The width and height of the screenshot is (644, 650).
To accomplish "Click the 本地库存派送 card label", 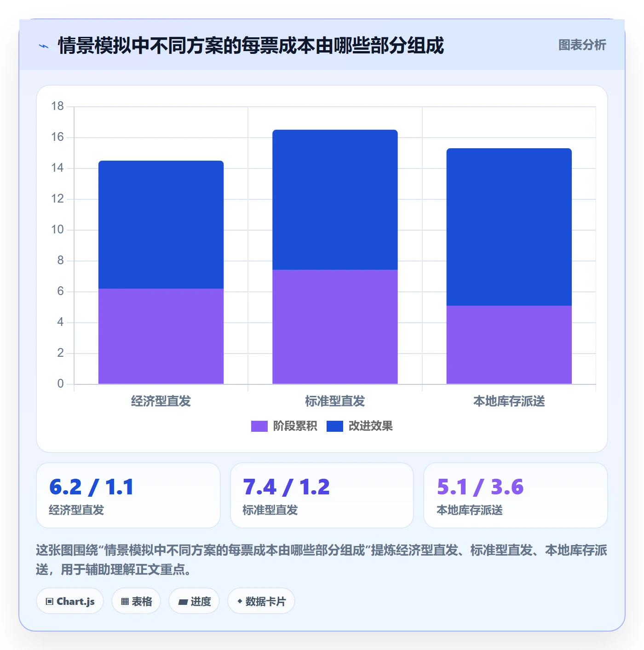I will tap(470, 510).
